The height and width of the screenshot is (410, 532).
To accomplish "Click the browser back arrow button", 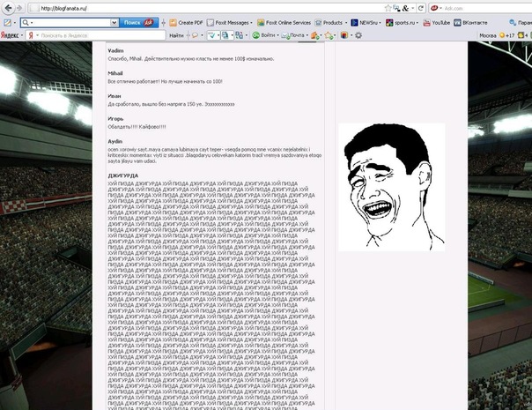I will coord(8,7).
